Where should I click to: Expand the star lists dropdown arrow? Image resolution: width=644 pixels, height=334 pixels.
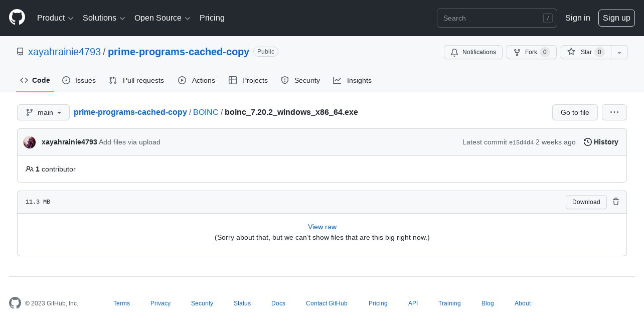click(619, 52)
